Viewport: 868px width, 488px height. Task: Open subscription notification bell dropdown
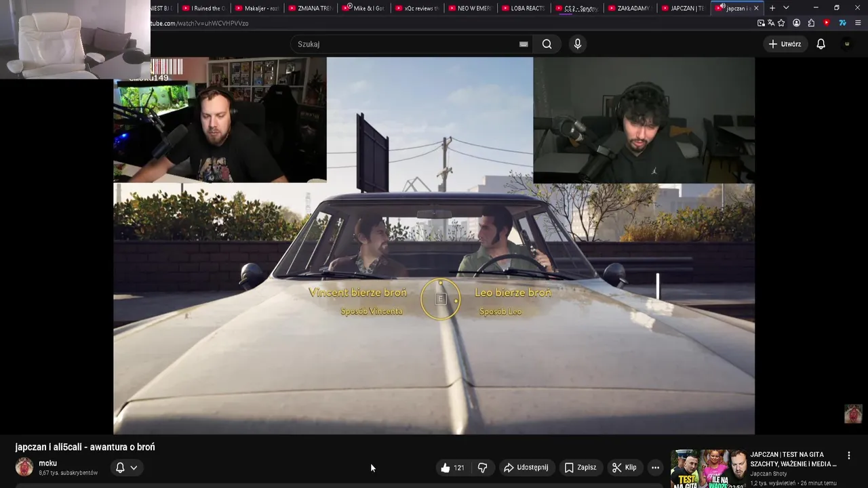(126, 468)
